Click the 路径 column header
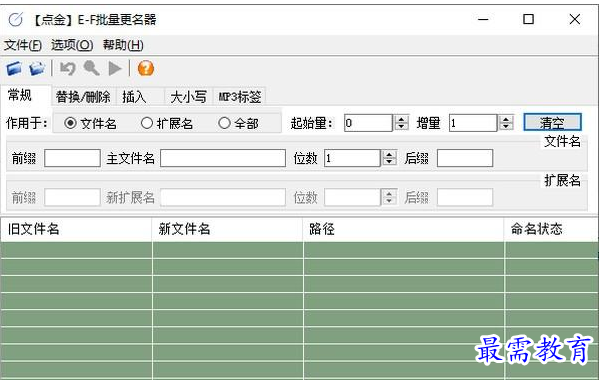This screenshot has width=599, height=381. (403, 229)
